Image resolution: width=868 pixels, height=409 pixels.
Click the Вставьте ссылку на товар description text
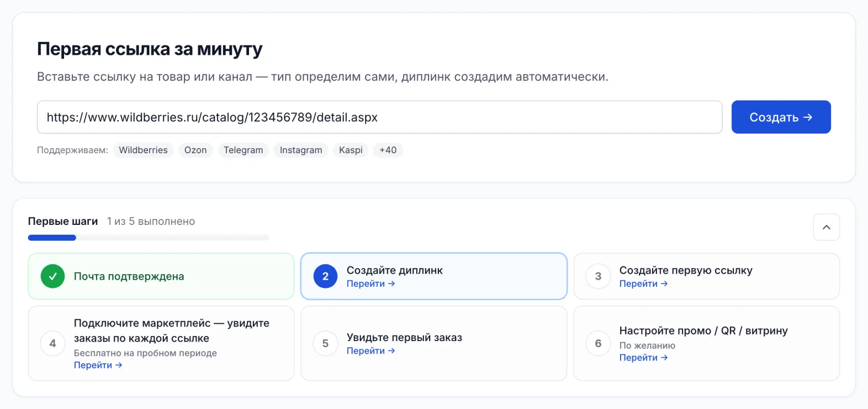323,77
